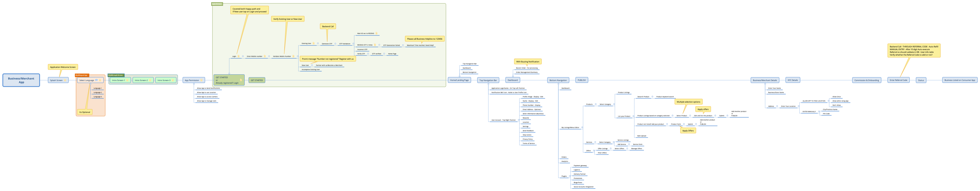Screen dimensions: 980x191
Task: Select the PUBLISH node
Action: tap(581, 80)
